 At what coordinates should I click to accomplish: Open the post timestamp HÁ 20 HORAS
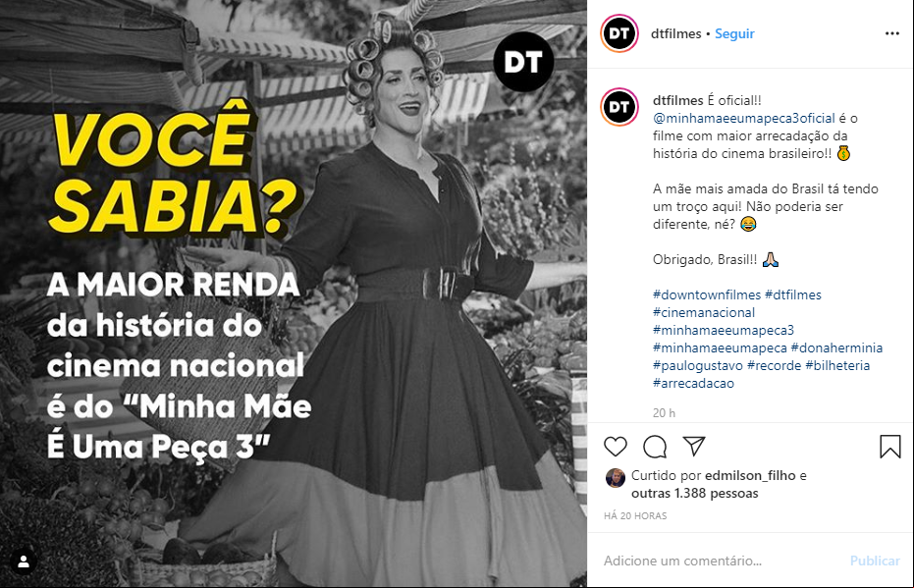pyautogui.click(x=635, y=515)
